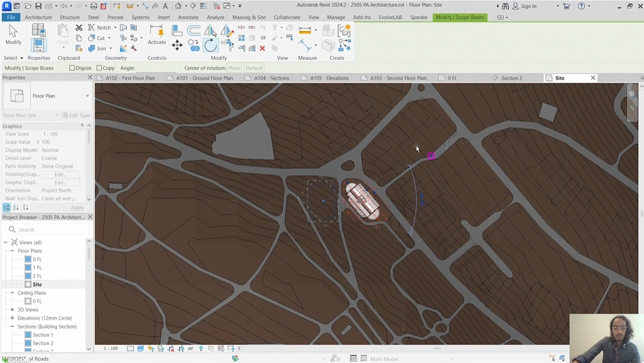Open the Architecture ribbon tab

click(x=38, y=17)
